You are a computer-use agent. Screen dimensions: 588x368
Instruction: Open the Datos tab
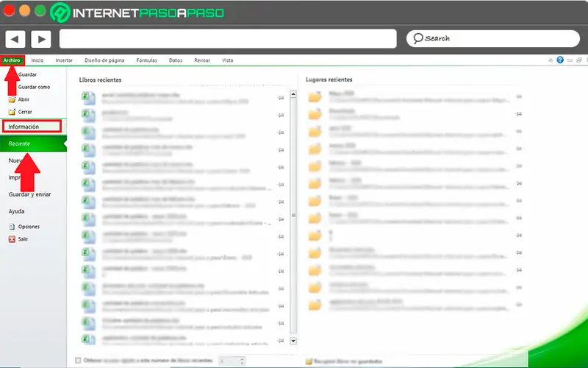(176, 60)
